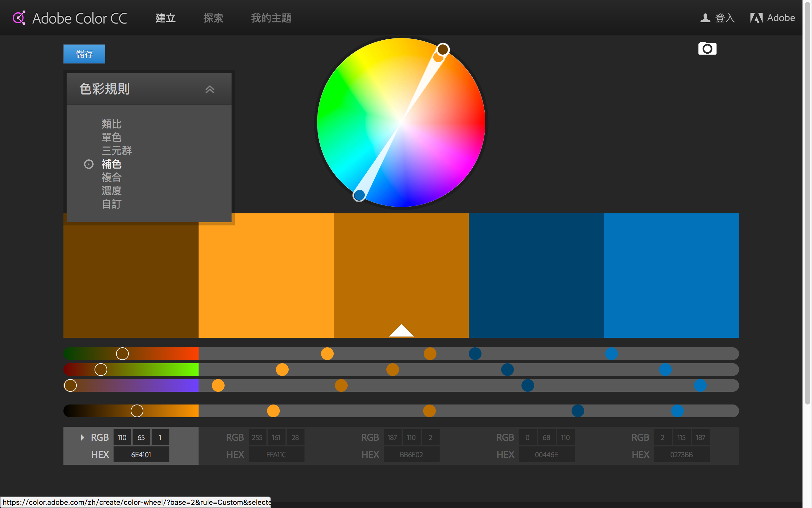Screen dimensions: 812x508
Task: Click the 儲存 save button
Action: 84,54
